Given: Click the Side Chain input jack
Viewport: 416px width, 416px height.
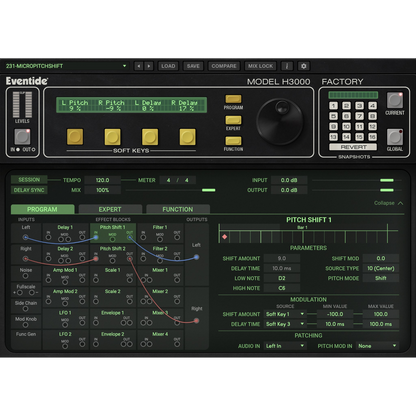Looking at the screenshot, I should tap(26, 309).
